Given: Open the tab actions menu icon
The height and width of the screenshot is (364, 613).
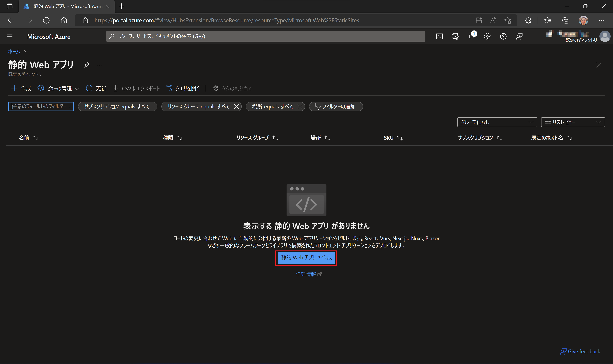Looking at the screenshot, I should click(10, 6).
